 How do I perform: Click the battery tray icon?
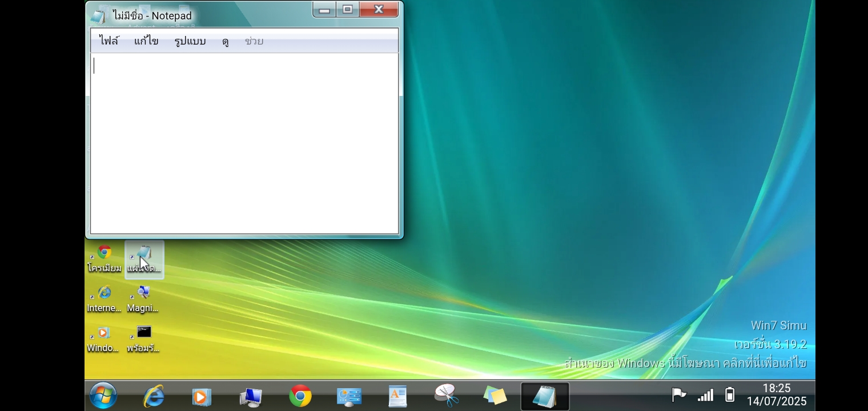point(730,394)
